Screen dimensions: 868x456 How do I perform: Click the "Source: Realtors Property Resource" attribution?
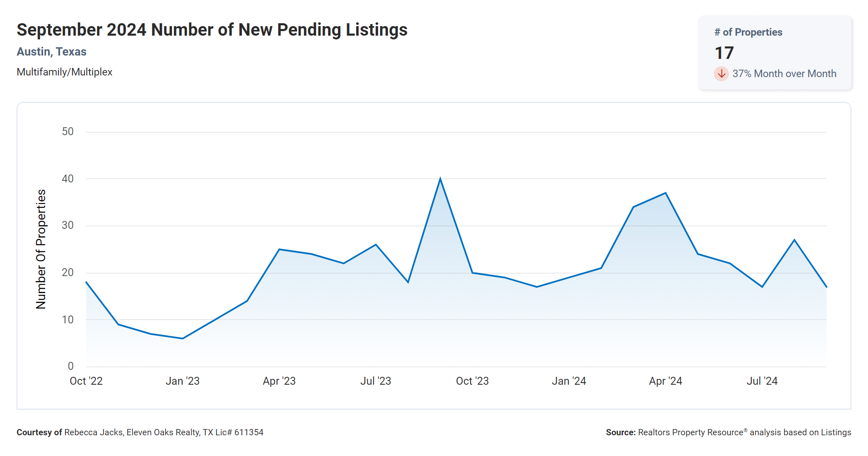coord(728,432)
